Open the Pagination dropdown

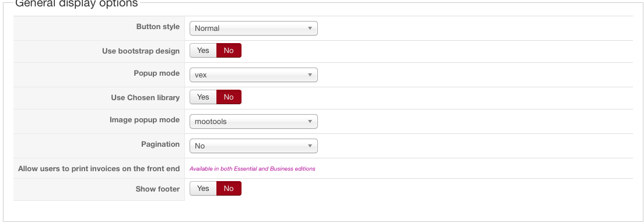[x=253, y=146]
